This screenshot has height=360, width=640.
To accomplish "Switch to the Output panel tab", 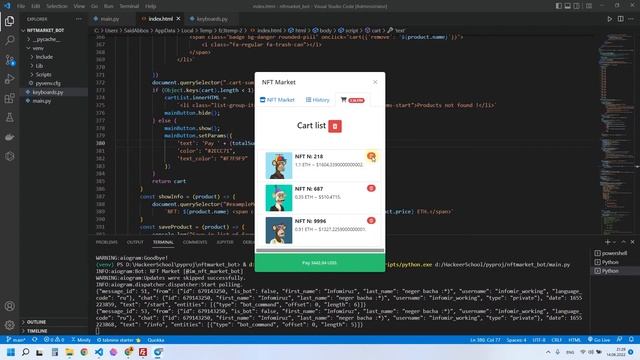I will point(135,242).
